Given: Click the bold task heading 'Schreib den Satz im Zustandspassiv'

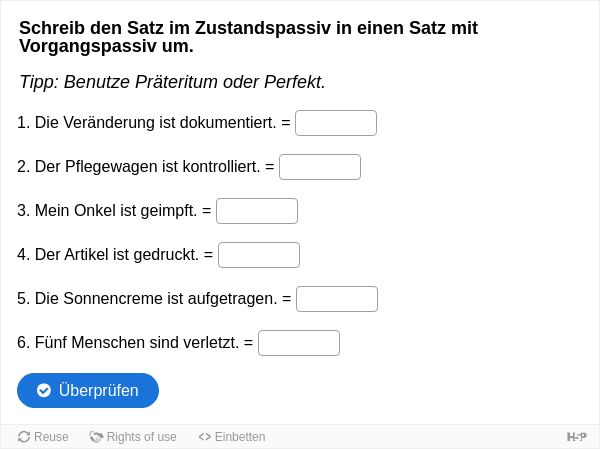Looking at the screenshot, I should [248, 37].
